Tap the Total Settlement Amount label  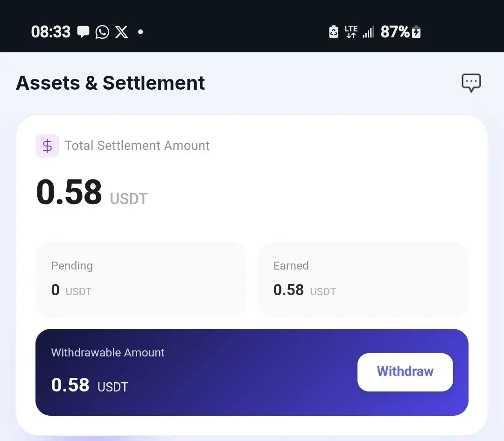(x=137, y=146)
